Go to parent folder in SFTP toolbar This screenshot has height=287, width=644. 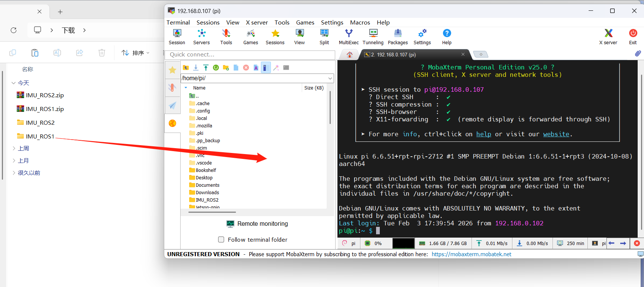(x=186, y=68)
